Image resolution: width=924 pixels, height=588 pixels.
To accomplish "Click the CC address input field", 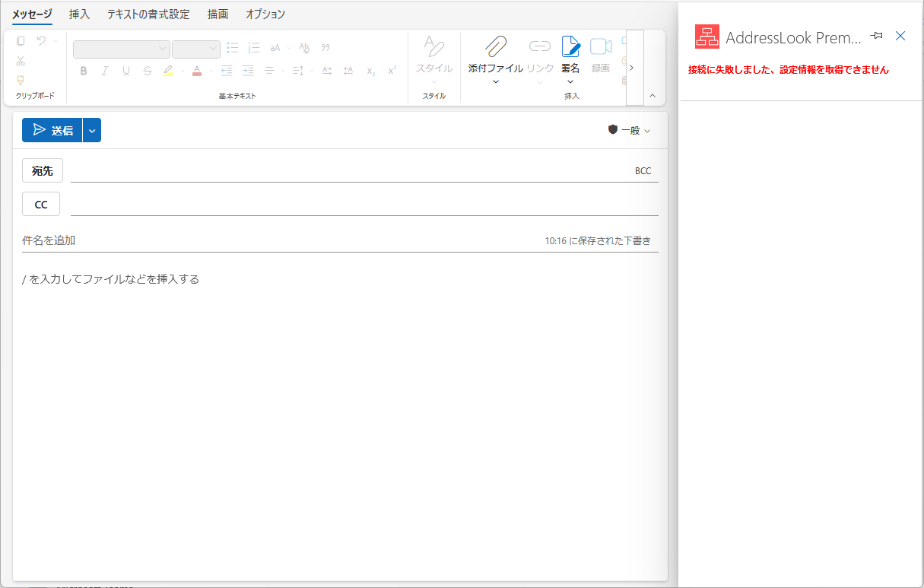I will point(364,205).
